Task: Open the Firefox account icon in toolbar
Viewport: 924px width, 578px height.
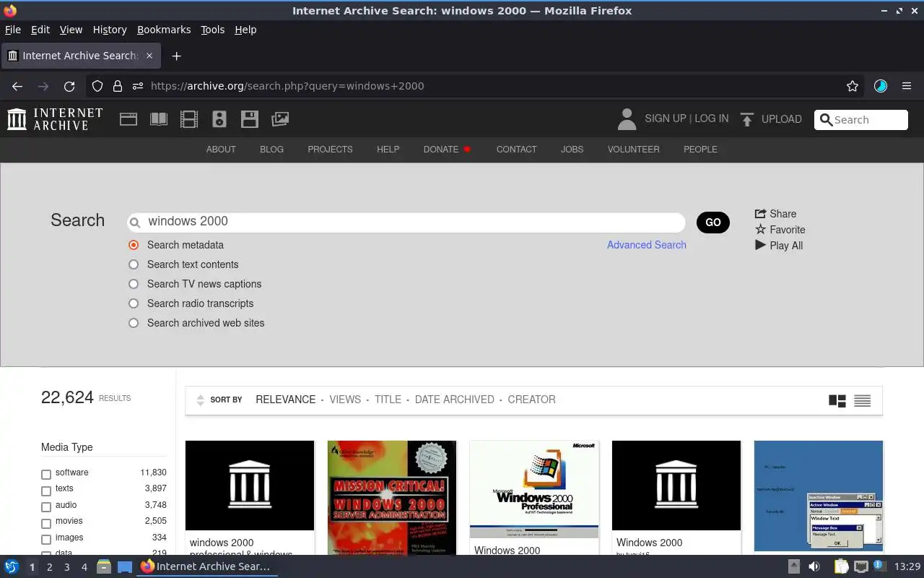Action: tap(881, 86)
